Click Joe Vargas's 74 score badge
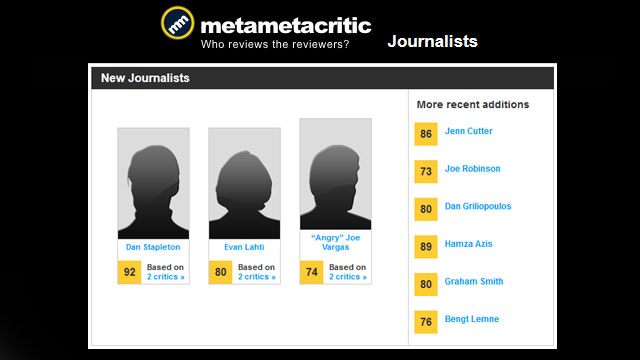640x360 pixels. point(311,272)
